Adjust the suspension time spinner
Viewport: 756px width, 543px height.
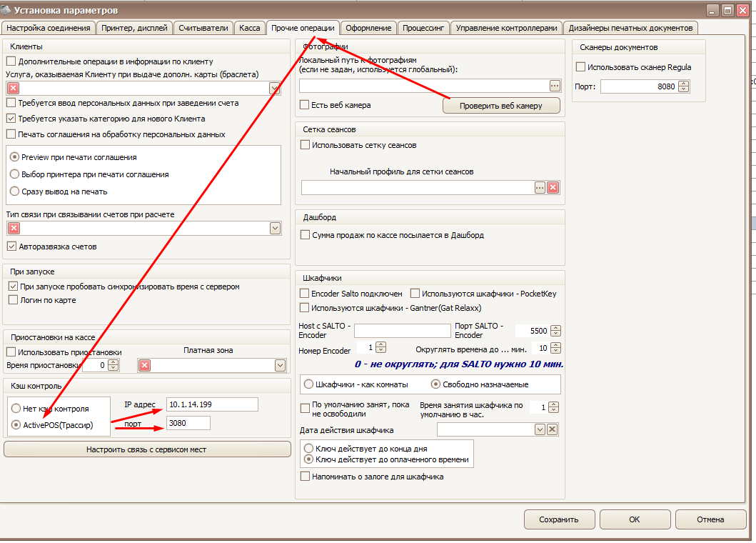pyautogui.click(x=114, y=365)
